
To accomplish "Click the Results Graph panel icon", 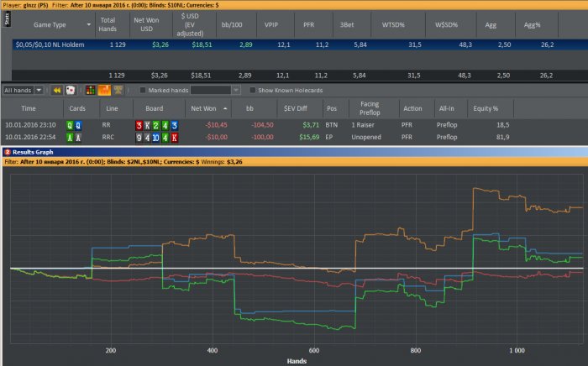I will pyautogui.click(x=7, y=152).
